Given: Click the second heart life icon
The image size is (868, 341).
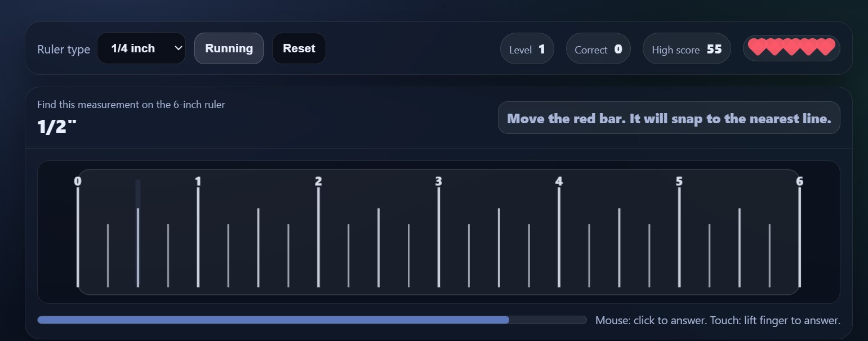Looking at the screenshot, I should point(774,48).
